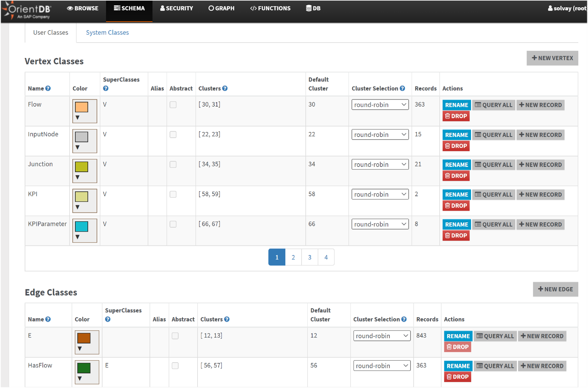
Task: Click help icon next to Edge Name header
Action: pos(48,319)
